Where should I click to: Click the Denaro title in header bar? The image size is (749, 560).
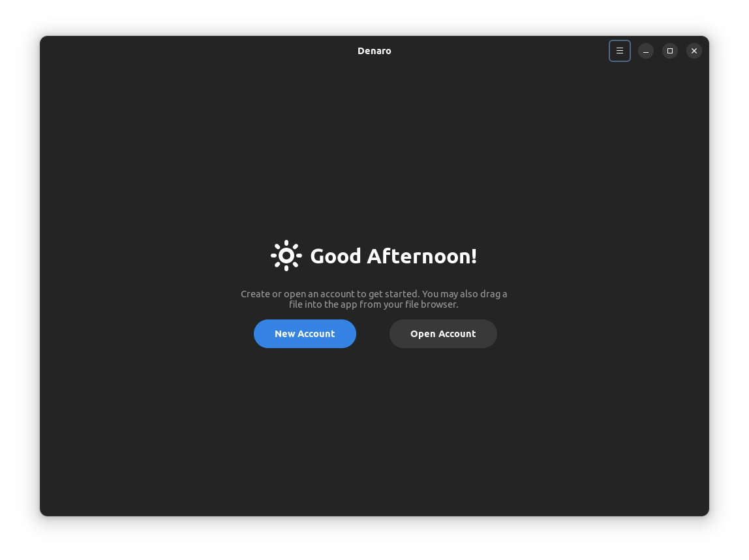tap(374, 51)
